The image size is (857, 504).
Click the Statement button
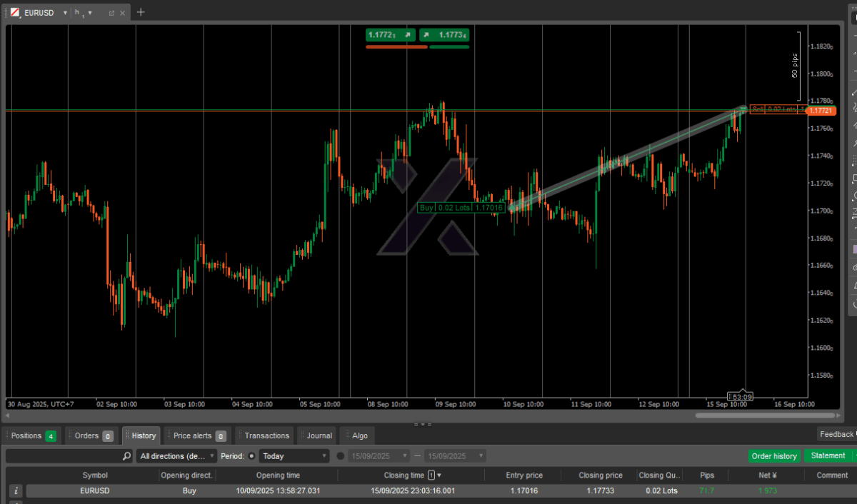coord(828,455)
